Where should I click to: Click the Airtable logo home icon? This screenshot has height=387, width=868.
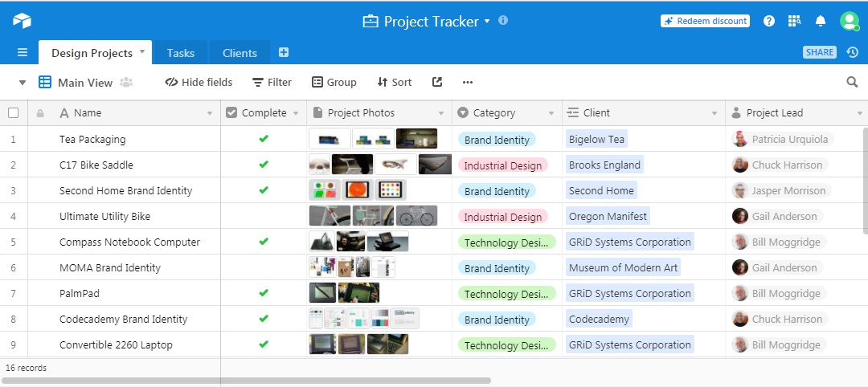point(23,21)
